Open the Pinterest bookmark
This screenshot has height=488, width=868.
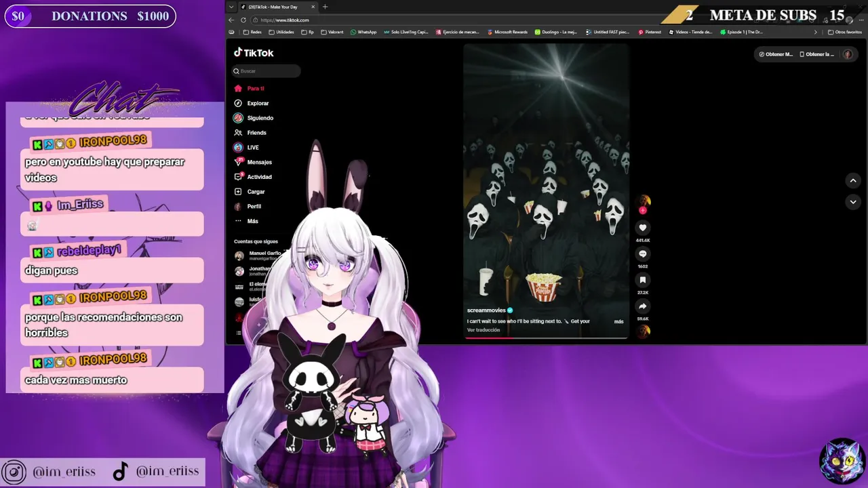click(649, 32)
